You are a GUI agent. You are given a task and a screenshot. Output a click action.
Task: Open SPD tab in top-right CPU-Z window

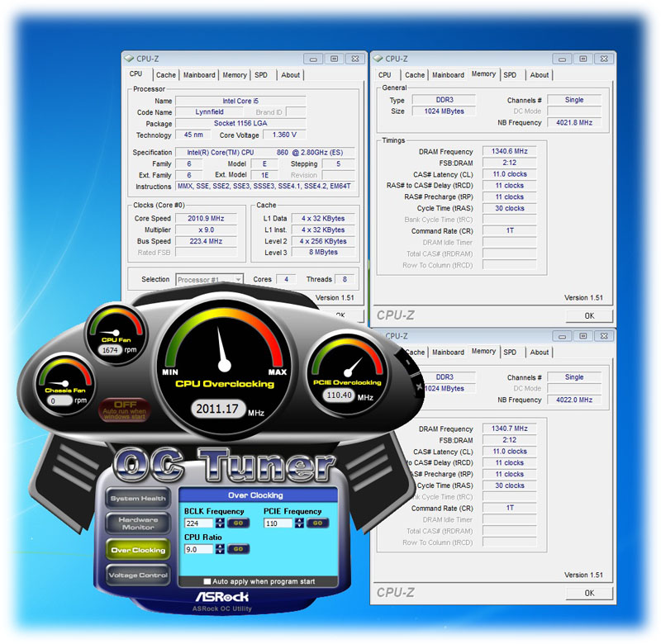(511, 75)
